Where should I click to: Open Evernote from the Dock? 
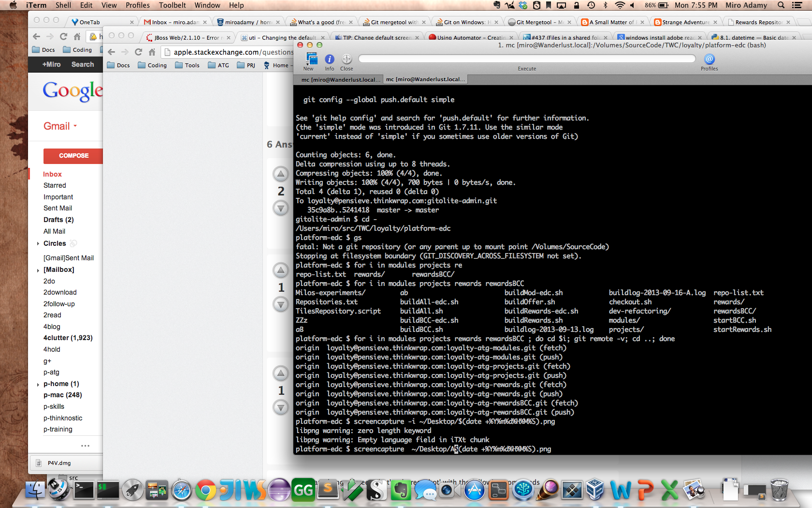click(401, 491)
